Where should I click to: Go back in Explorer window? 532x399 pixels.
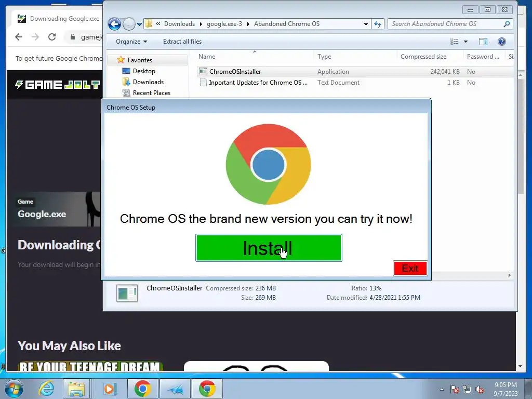point(114,24)
